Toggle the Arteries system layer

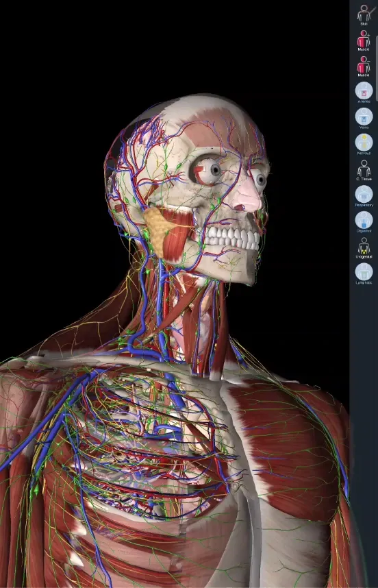364,91
